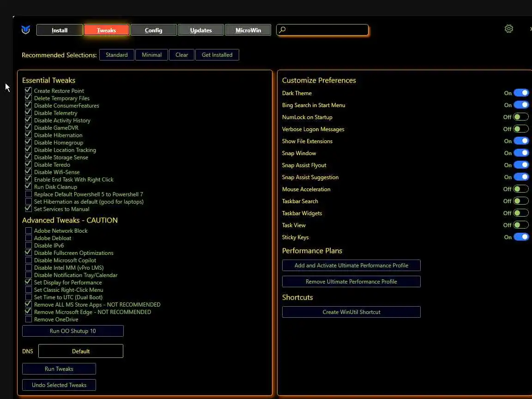Toggle Set Services to Manual checkbox
Screen dimensions: 532x399
pos(29,209)
